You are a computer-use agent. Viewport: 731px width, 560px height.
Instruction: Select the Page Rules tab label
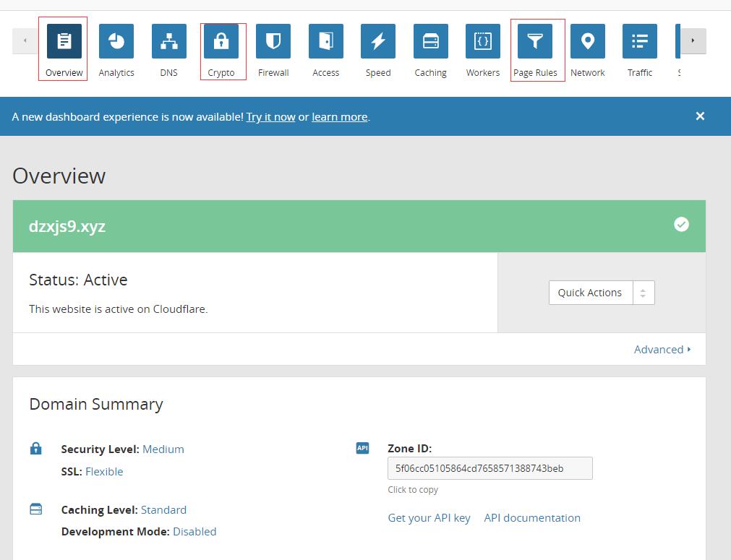[x=535, y=73]
